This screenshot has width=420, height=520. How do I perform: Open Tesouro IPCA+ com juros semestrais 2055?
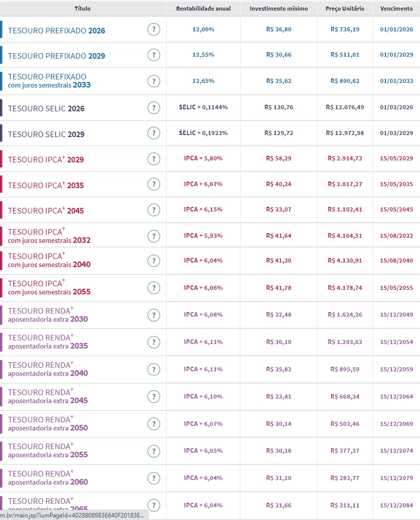49,287
